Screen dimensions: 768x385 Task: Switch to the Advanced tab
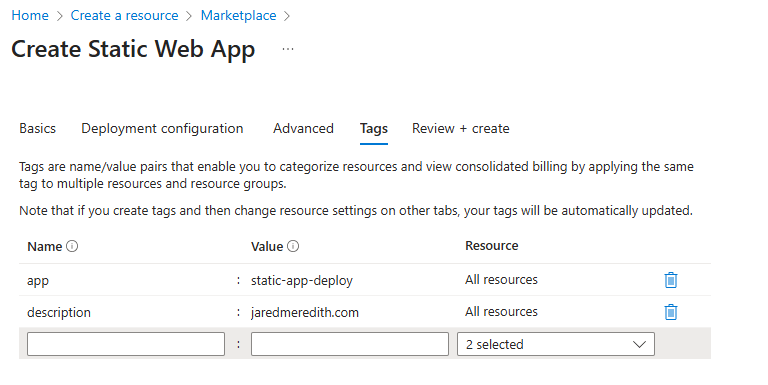pos(303,128)
